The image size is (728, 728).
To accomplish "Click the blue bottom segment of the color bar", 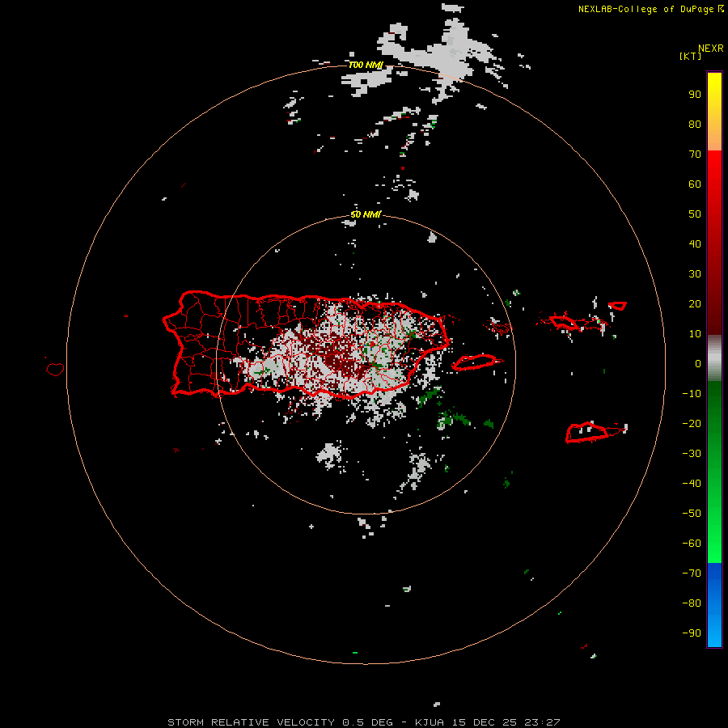I will pyautogui.click(x=714, y=604).
